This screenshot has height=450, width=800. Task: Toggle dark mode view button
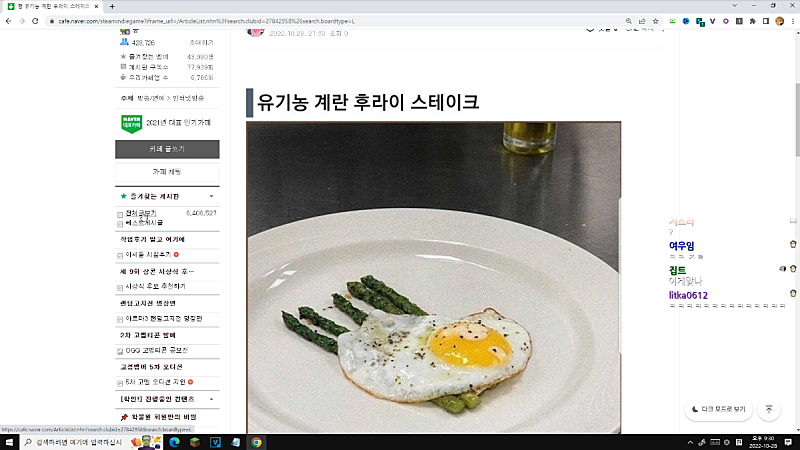(718, 409)
